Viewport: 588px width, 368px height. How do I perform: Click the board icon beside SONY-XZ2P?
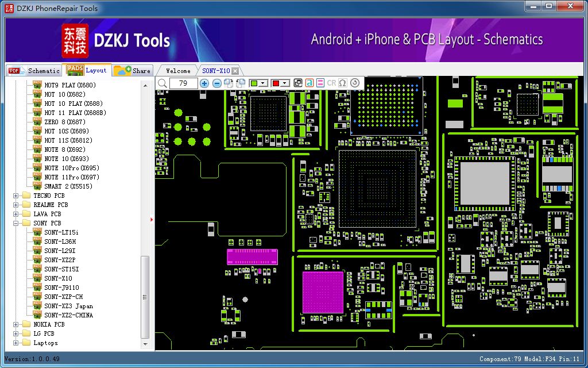click(37, 259)
